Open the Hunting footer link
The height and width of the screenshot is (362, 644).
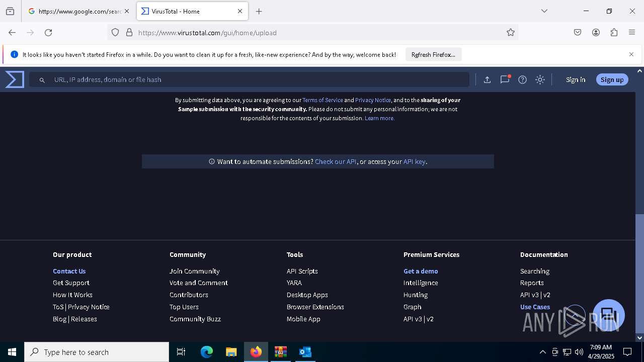[x=416, y=295]
